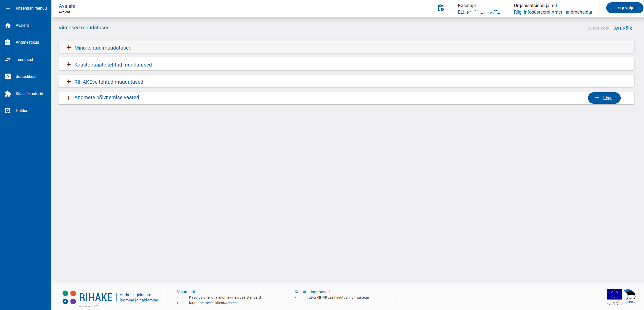The image size is (644, 310).
Task: Click the RIHAKE colored dots logo
Action: click(69, 297)
